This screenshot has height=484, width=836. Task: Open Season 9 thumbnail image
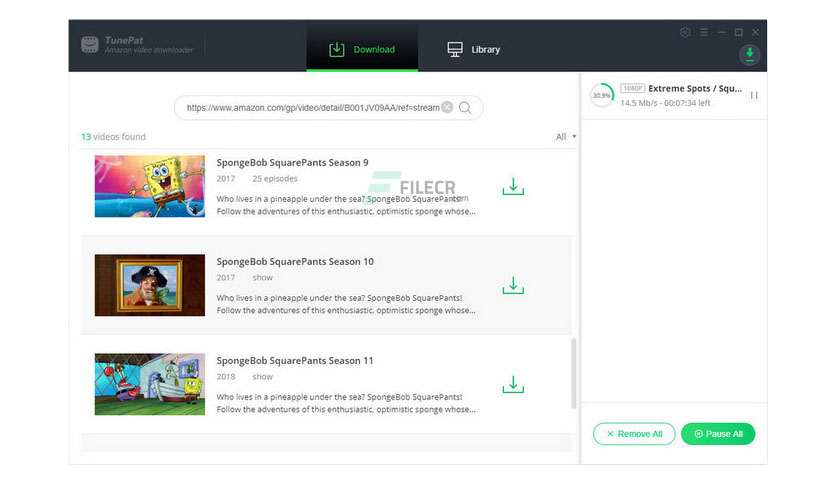pos(150,186)
